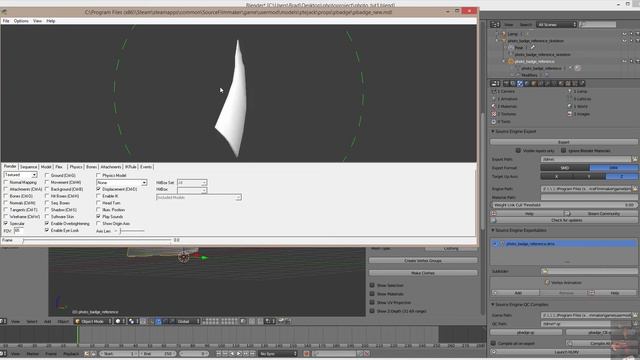Image resolution: width=640 pixels, height=360 pixels.
Task: Enable the Ground checkbox
Action: (47, 176)
